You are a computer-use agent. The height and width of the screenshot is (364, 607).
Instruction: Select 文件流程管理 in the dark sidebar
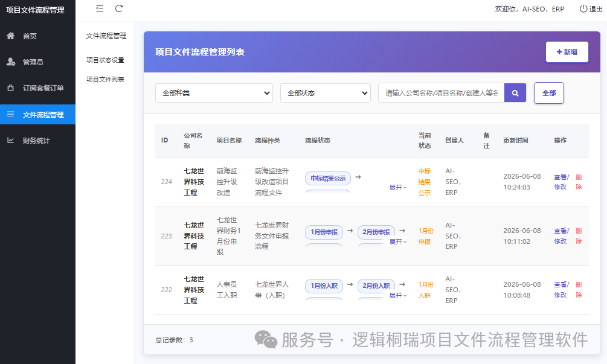tap(37, 115)
